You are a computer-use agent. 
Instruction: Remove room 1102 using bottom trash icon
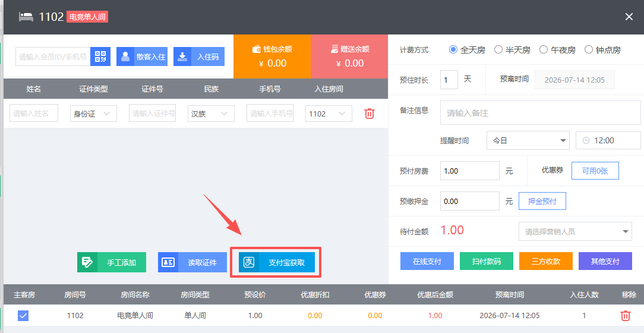coord(625,315)
